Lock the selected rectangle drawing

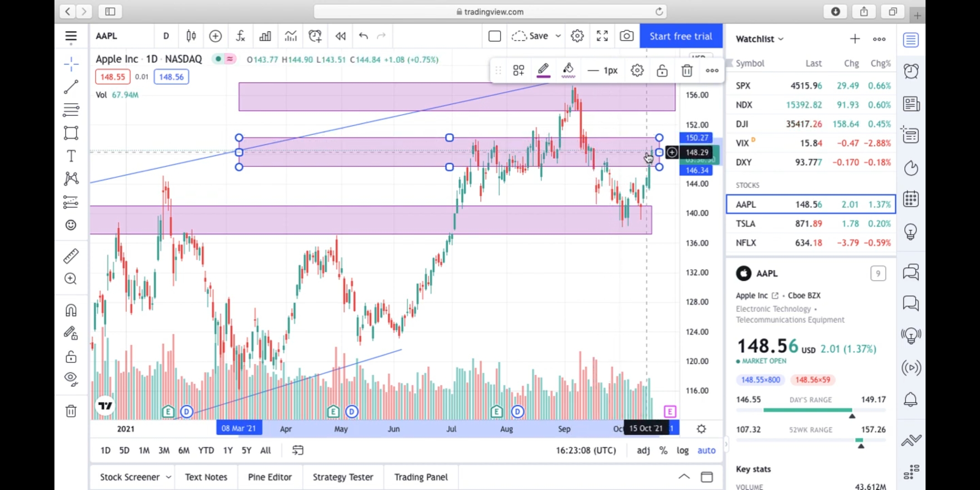pos(662,70)
